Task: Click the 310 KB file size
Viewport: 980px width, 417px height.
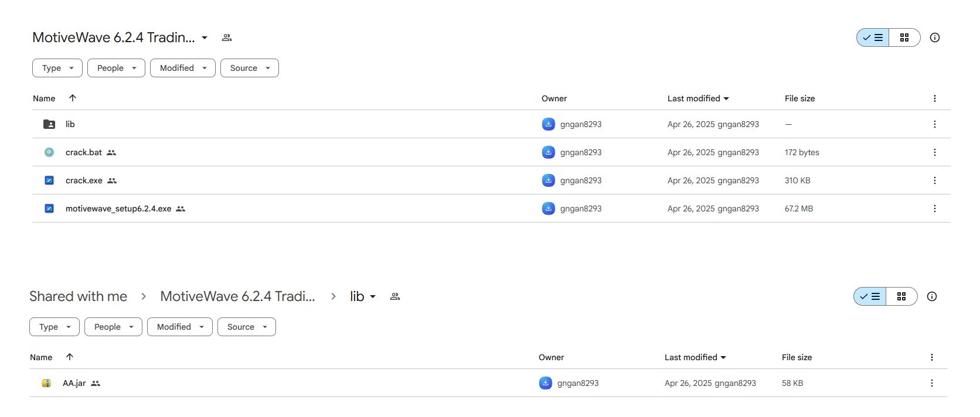Action: tap(798, 180)
